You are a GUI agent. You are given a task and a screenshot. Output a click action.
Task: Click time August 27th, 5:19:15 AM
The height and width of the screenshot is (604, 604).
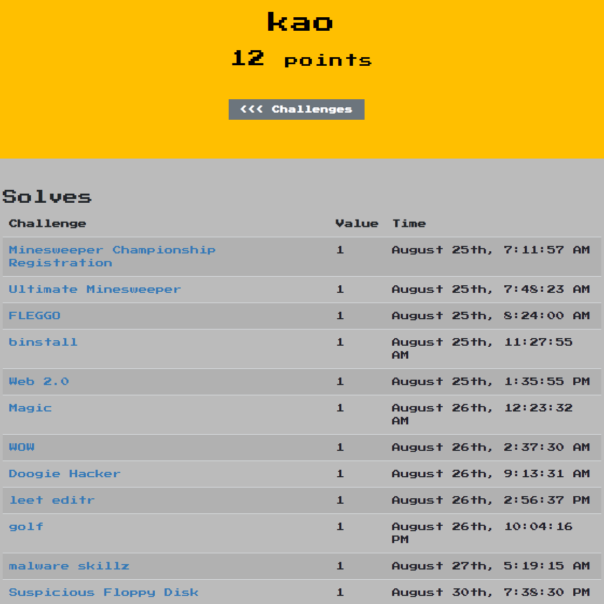(491, 566)
